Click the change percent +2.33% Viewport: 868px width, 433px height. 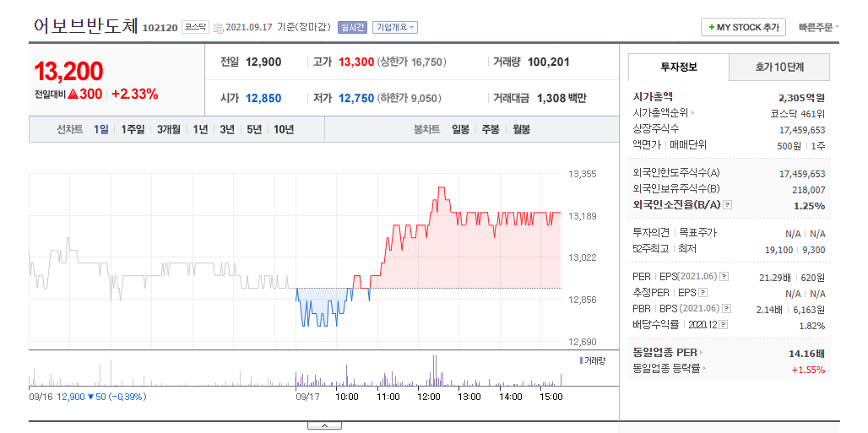pyautogui.click(x=135, y=95)
